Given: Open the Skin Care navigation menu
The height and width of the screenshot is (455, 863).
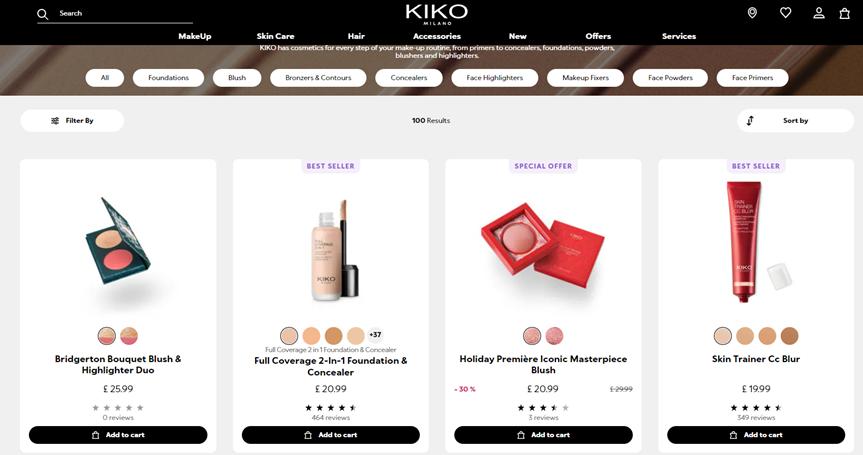Looking at the screenshot, I should pos(275,36).
